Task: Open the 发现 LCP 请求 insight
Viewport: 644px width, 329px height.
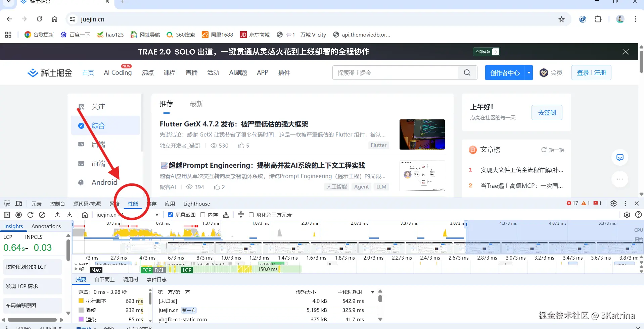Action: (33, 286)
